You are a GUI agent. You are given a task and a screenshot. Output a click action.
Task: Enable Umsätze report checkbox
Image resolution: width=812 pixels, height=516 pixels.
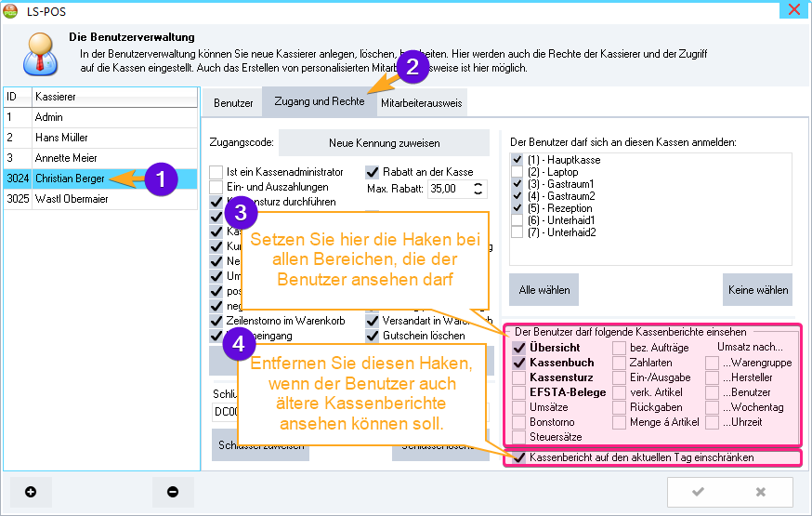click(x=519, y=407)
